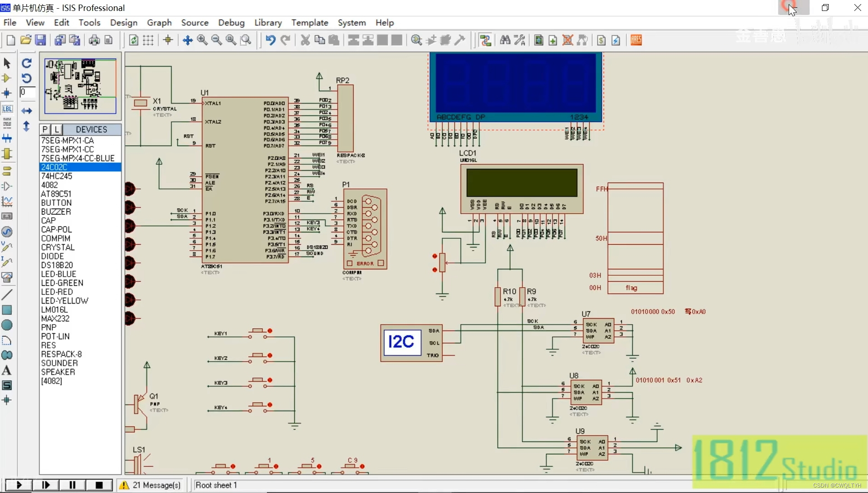Screen dimensions: 868x493
Task: Click the L library manage button
Action: click(57, 130)
